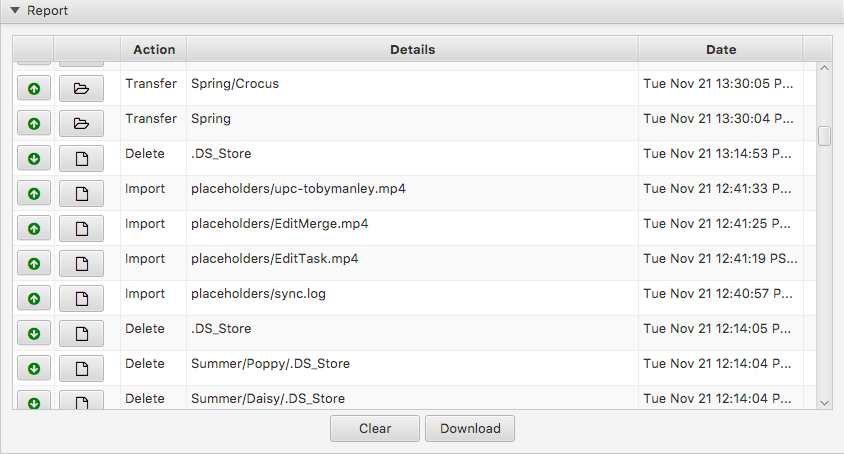Sort by the Details column header
This screenshot has height=454, width=844.
click(x=412, y=49)
